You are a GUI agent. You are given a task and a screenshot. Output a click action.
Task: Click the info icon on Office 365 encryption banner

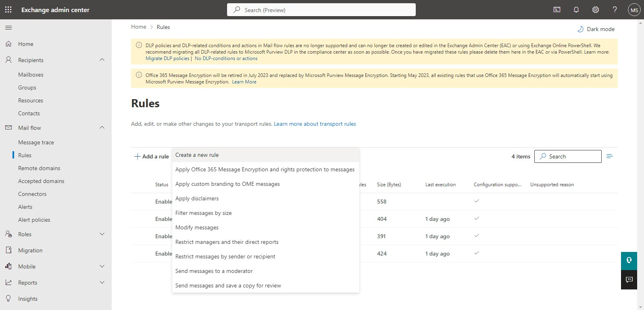pyautogui.click(x=139, y=75)
